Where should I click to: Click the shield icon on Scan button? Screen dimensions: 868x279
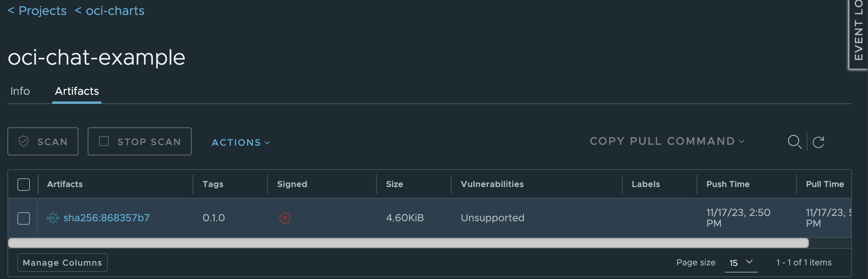click(x=24, y=141)
